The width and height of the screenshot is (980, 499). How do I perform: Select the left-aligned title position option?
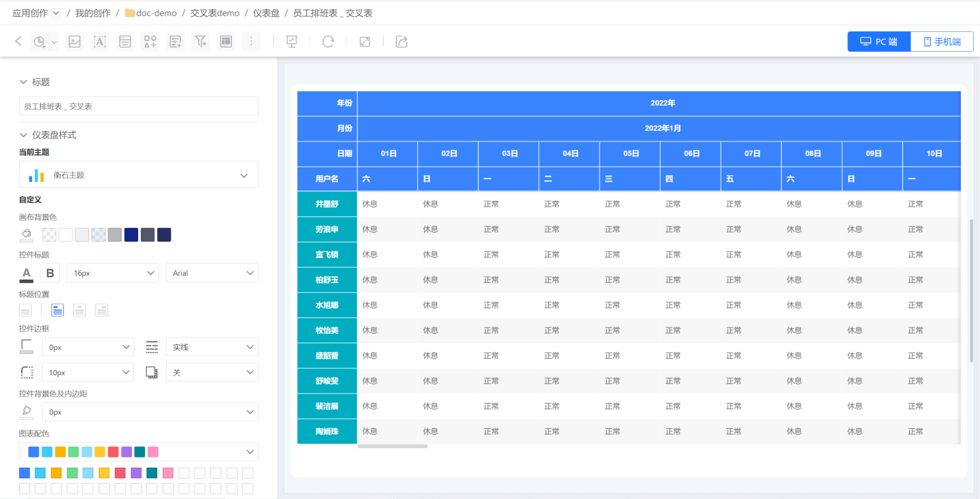tap(58, 310)
